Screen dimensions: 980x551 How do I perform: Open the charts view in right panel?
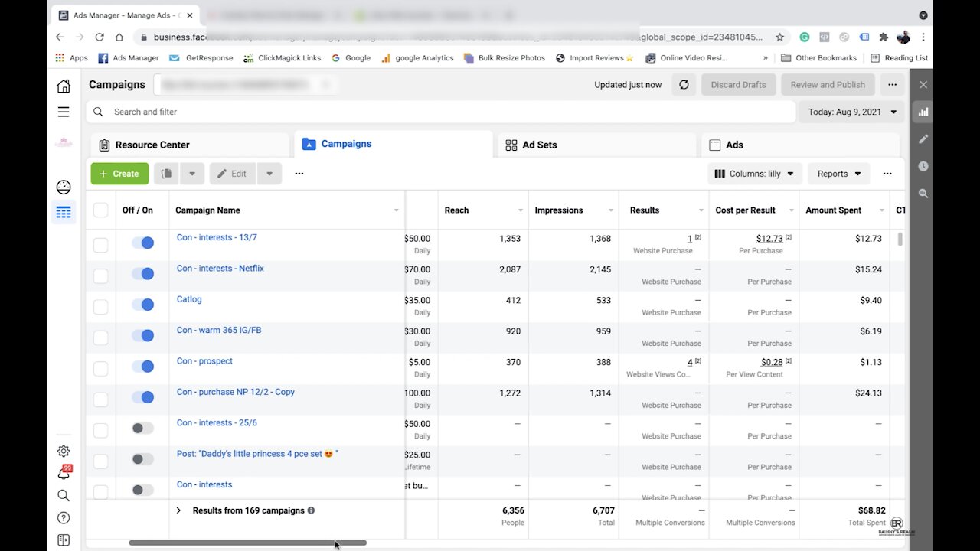[923, 112]
